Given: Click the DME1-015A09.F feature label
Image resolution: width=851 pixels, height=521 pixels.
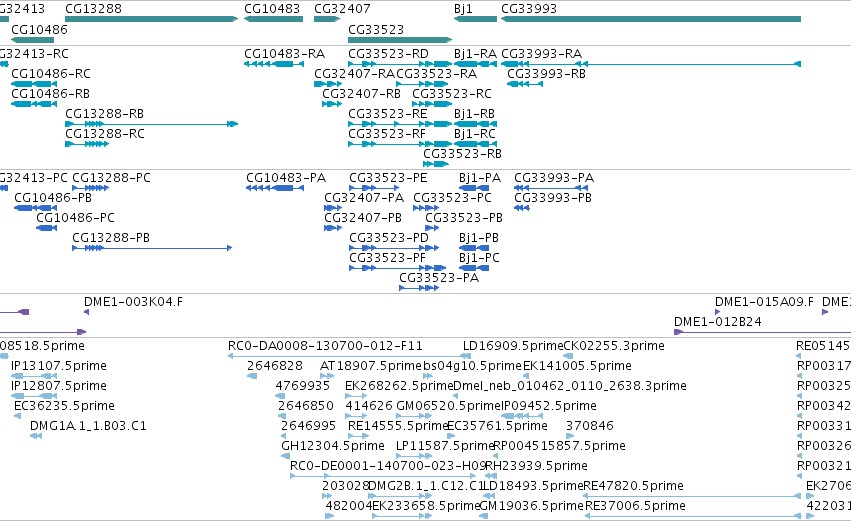Looking at the screenshot, I should coord(764,302).
